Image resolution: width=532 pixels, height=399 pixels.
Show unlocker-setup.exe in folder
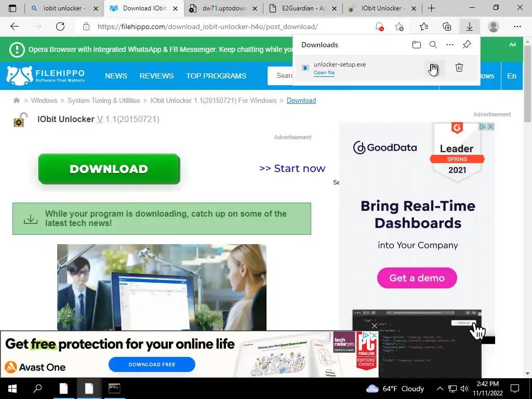pos(434,68)
